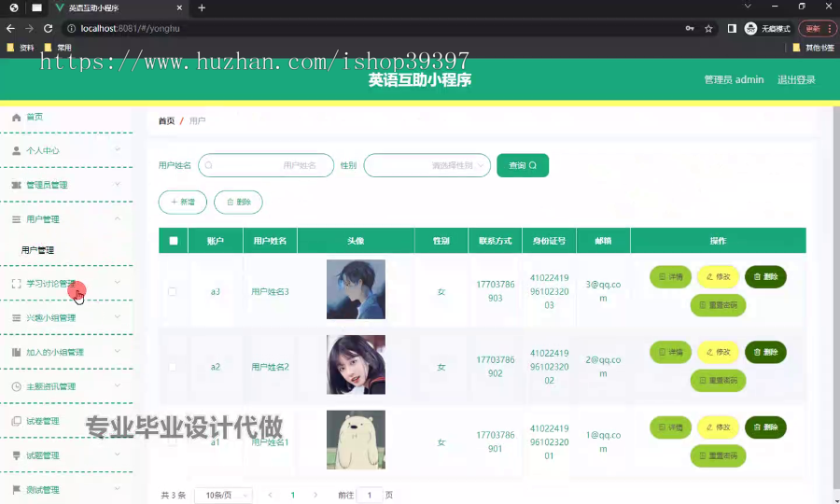Click 删除 for user a1

(765, 427)
